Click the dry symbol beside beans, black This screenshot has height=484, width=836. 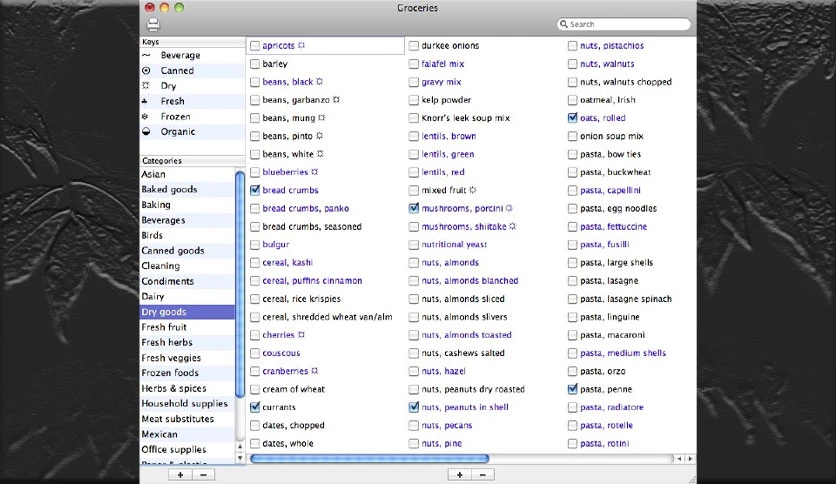[319, 82]
